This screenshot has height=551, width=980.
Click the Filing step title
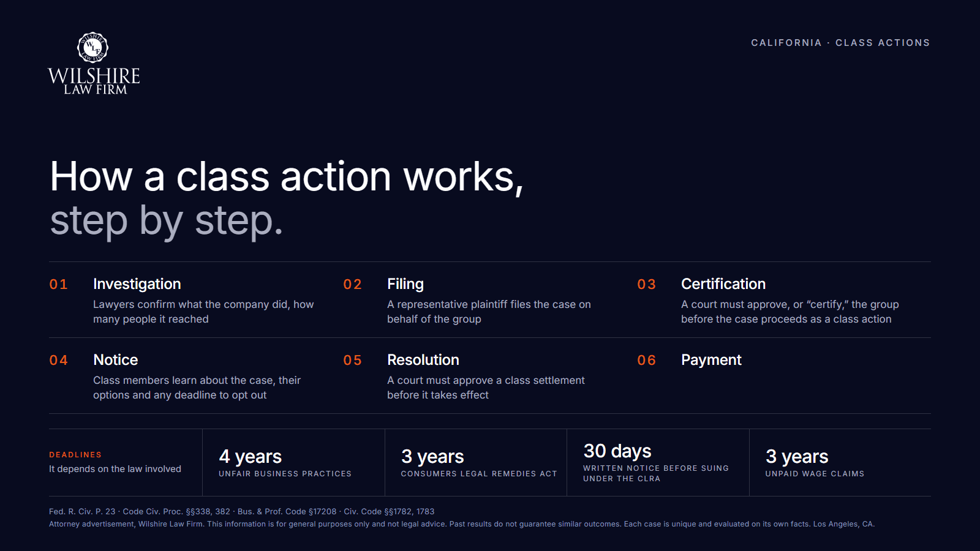point(405,284)
